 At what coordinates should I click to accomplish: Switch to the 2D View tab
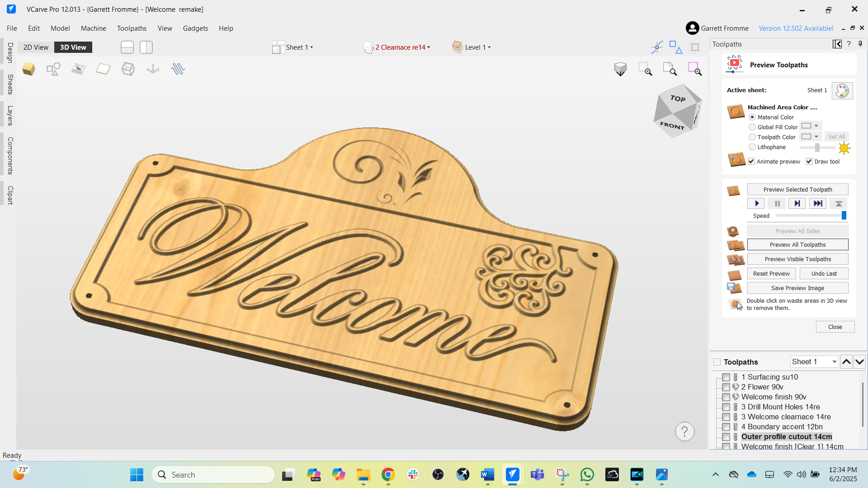pyautogui.click(x=36, y=47)
